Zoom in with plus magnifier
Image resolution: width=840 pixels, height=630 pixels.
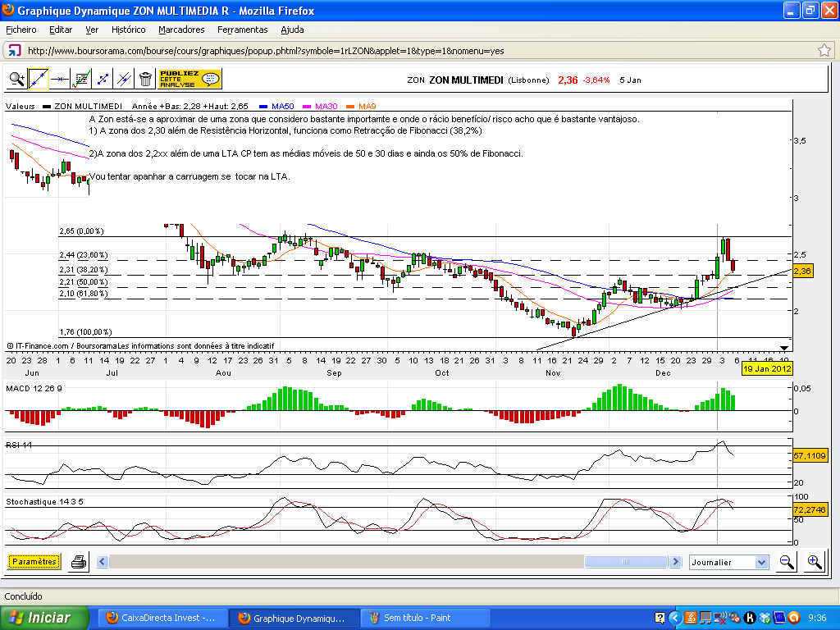click(815, 562)
